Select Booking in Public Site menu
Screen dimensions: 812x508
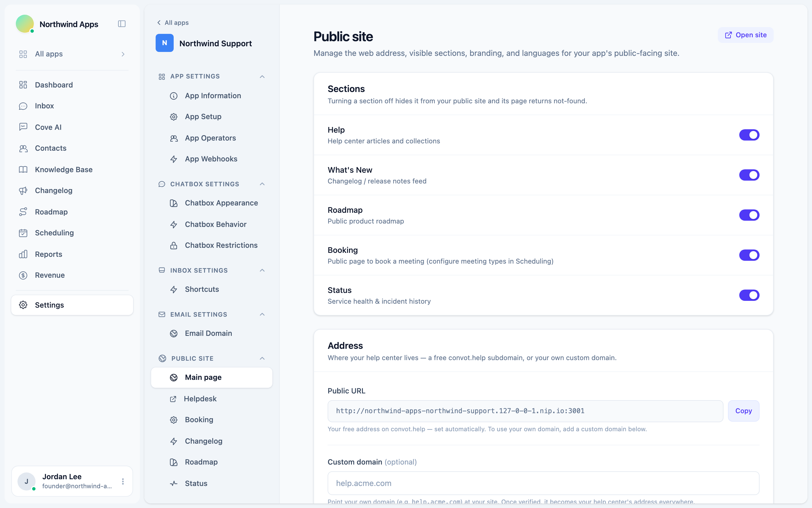[212, 420]
